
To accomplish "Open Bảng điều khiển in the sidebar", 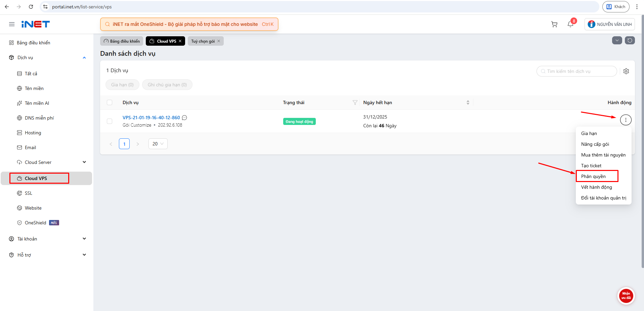I will point(46,43).
